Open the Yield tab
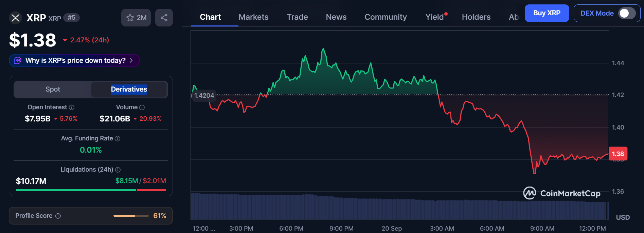 click(435, 17)
